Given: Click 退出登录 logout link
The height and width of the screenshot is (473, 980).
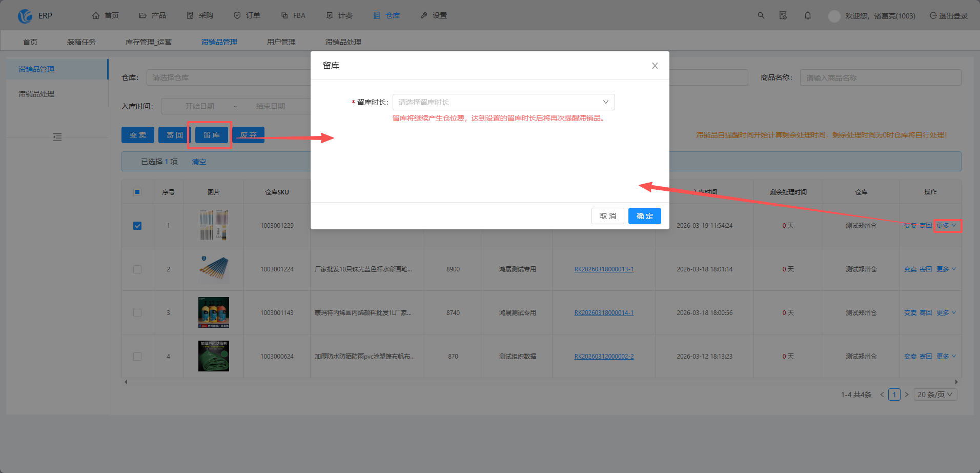Looking at the screenshot, I should click(949, 16).
